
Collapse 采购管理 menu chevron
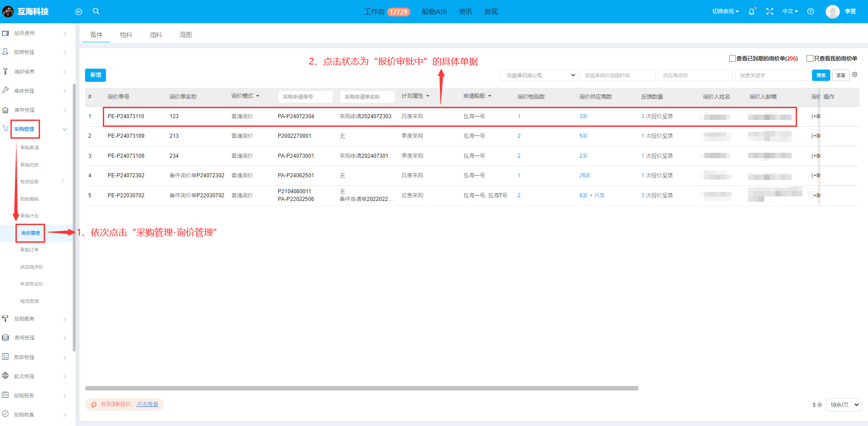point(65,129)
